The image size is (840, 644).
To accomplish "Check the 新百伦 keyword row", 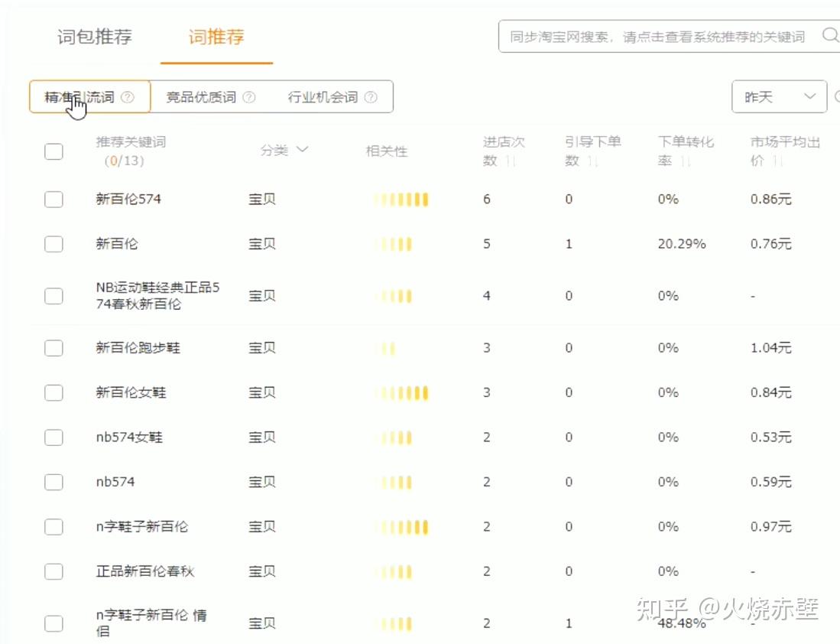I will pyautogui.click(x=54, y=244).
